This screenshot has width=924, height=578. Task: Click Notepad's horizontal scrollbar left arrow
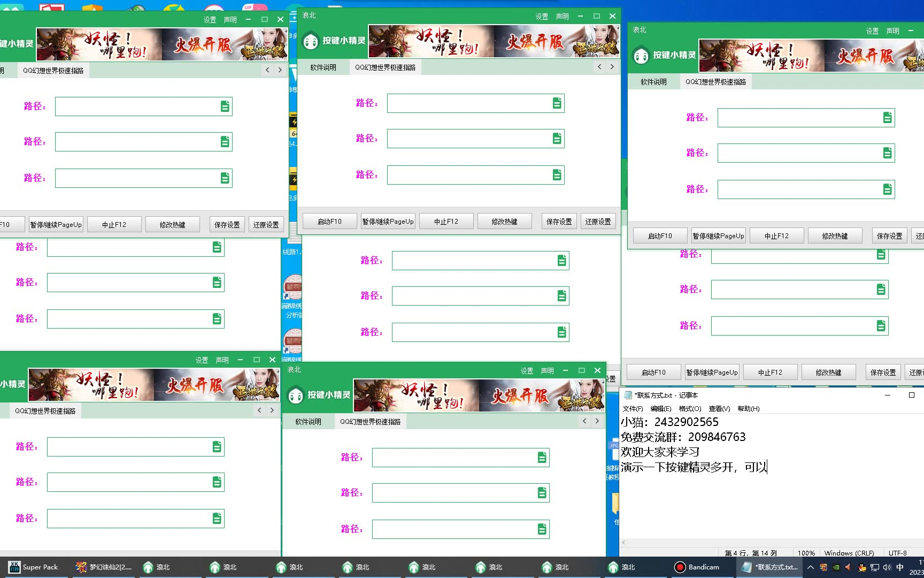coord(623,543)
